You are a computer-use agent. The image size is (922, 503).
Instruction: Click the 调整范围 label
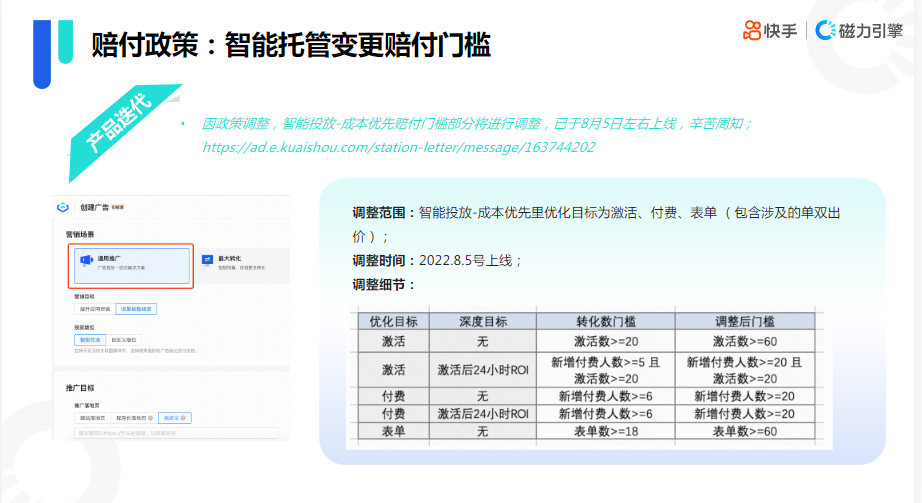pos(384,213)
